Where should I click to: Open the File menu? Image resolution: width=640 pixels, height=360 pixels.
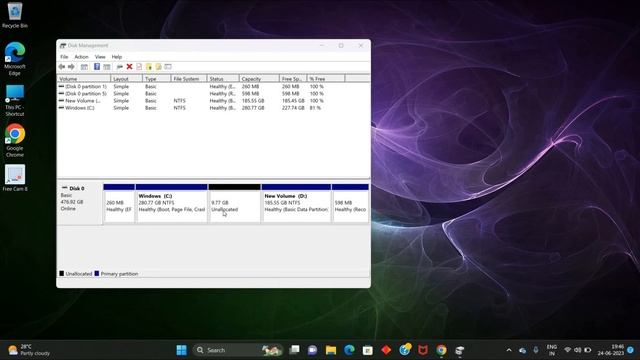pyautogui.click(x=64, y=57)
